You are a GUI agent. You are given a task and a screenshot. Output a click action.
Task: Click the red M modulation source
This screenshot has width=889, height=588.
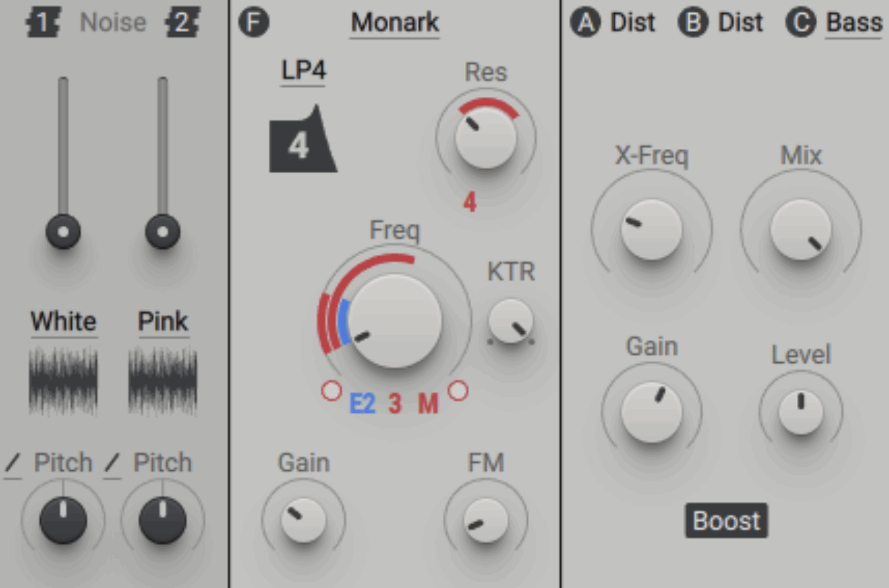click(428, 404)
